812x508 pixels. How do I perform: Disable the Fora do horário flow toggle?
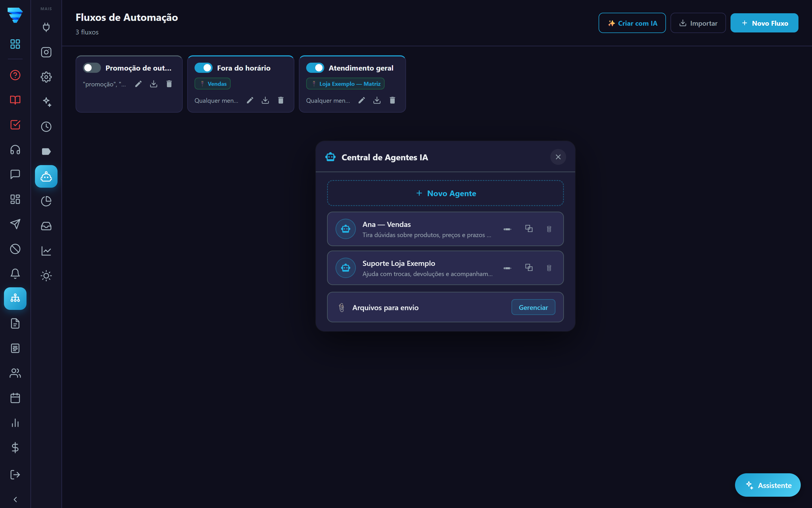point(203,68)
